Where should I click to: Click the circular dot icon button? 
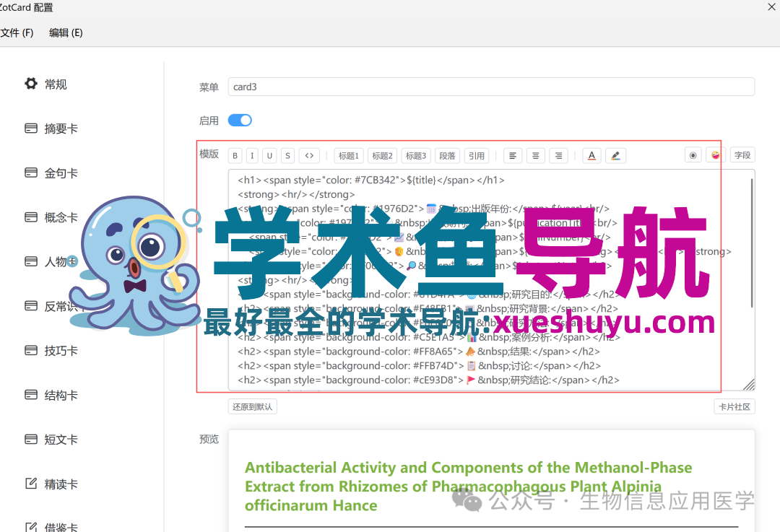693,155
